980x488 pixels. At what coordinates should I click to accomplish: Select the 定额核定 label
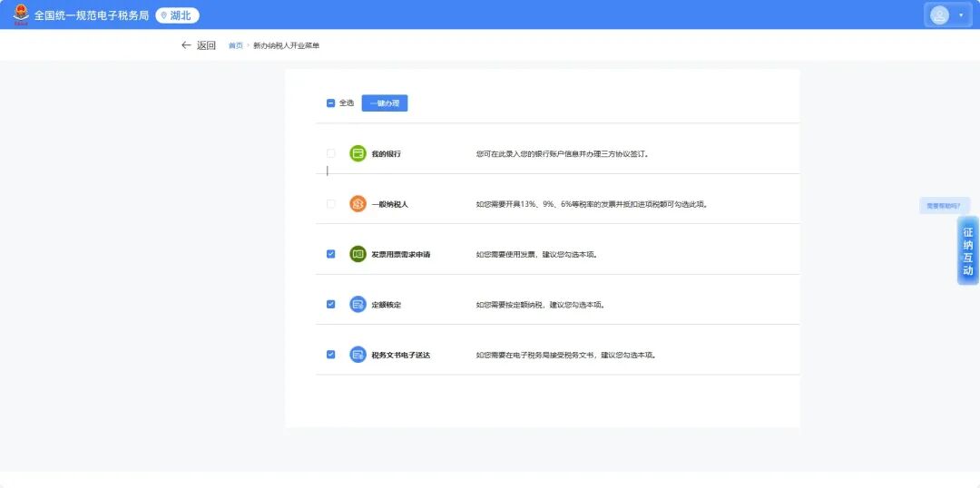(387, 305)
